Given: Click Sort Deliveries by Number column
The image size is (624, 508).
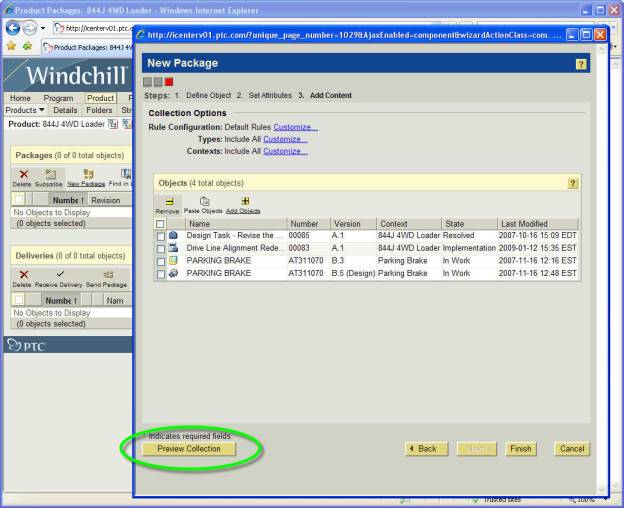Looking at the screenshot, I should click(61, 301).
